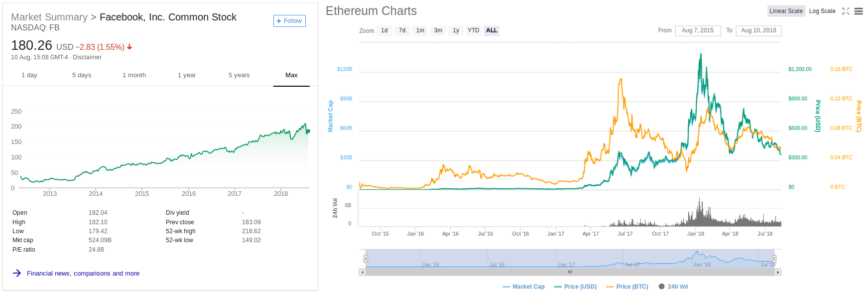The width and height of the screenshot is (868, 292).
Task: Click the navigator scrollbar right arrow
Action: (x=778, y=272)
